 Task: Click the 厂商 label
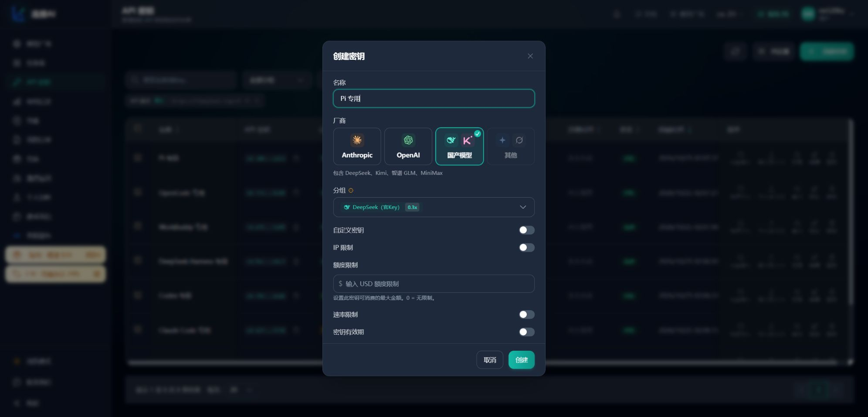(x=339, y=121)
